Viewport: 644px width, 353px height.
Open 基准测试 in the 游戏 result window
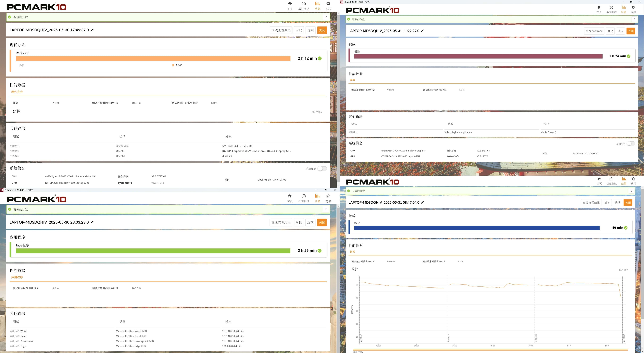(x=611, y=181)
